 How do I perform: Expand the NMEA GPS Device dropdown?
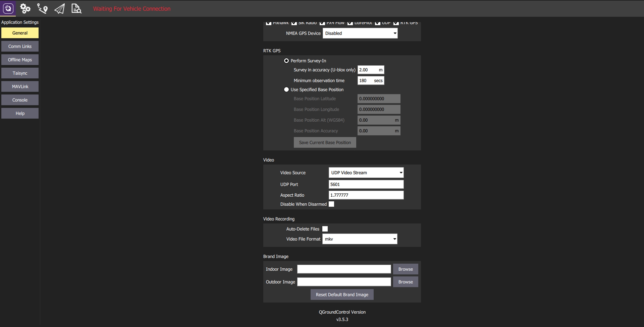pos(360,33)
